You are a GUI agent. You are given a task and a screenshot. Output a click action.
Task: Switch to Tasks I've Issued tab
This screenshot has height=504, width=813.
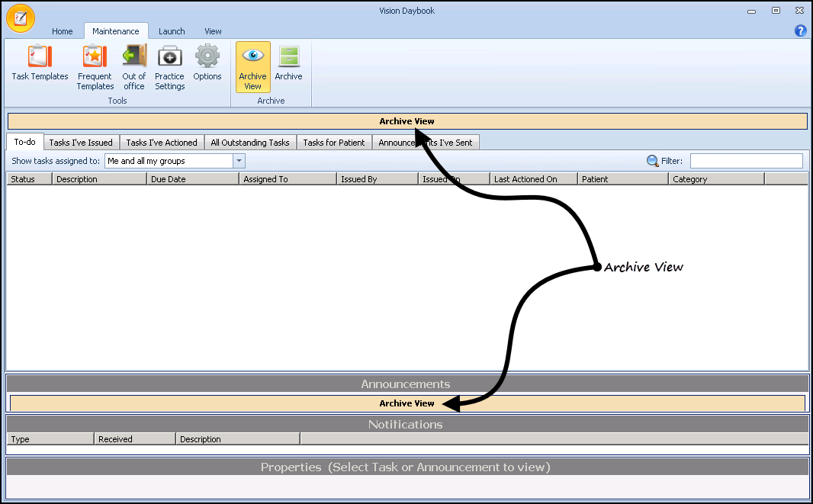(x=81, y=143)
